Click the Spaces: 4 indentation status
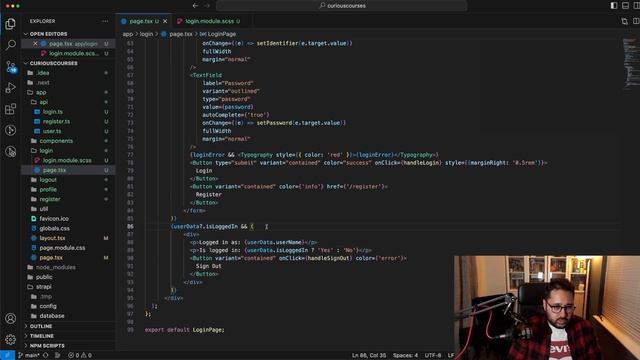The image size is (640, 360). point(405,356)
